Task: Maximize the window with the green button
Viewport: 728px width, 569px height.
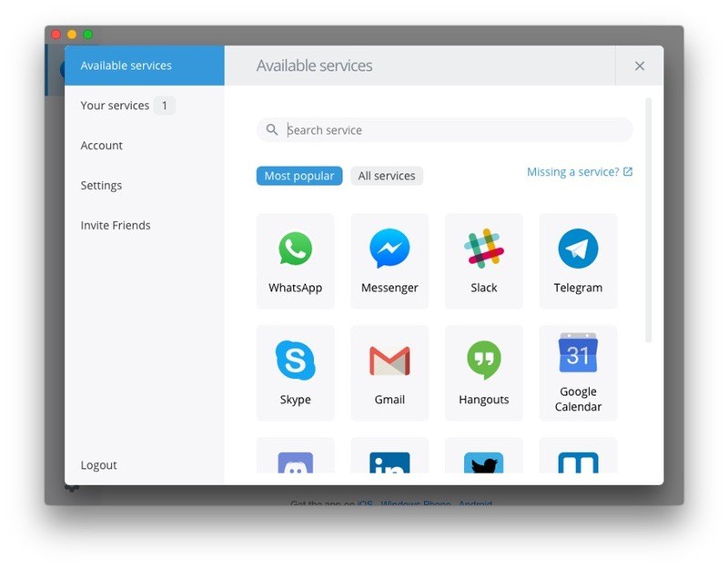Action: (87, 35)
